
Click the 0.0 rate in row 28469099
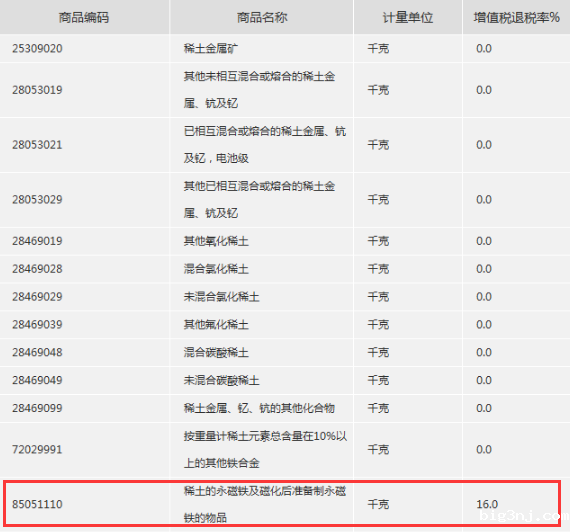click(x=484, y=408)
